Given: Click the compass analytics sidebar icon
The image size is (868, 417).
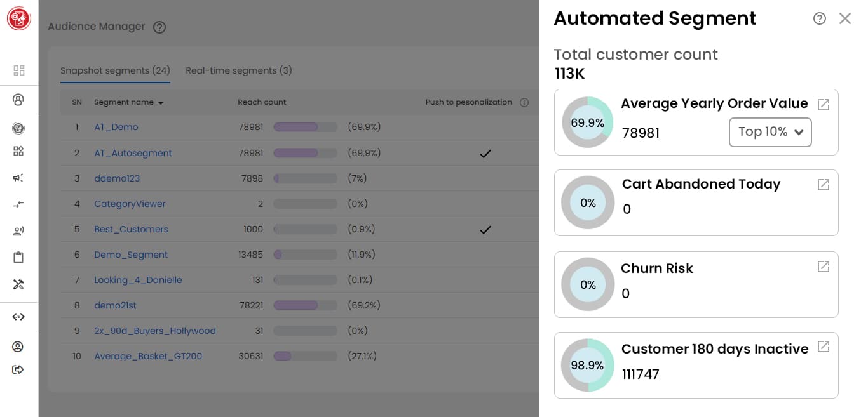Looking at the screenshot, I should (18, 128).
